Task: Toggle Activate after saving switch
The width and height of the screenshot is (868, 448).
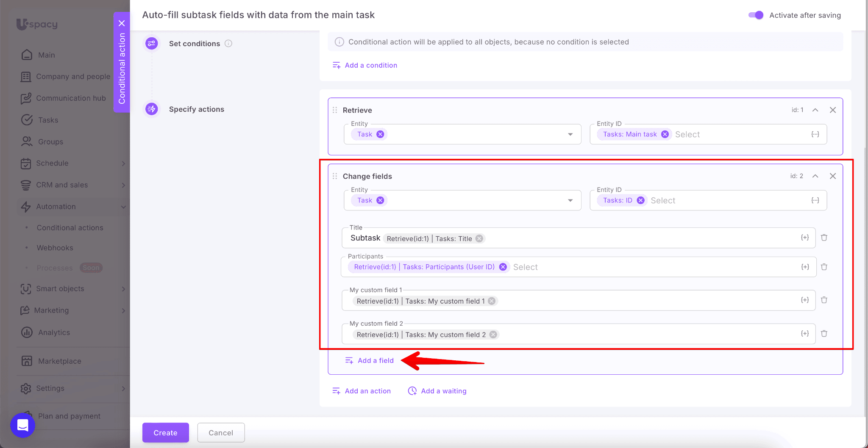Action: pyautogui.click(x=756, y=15)
